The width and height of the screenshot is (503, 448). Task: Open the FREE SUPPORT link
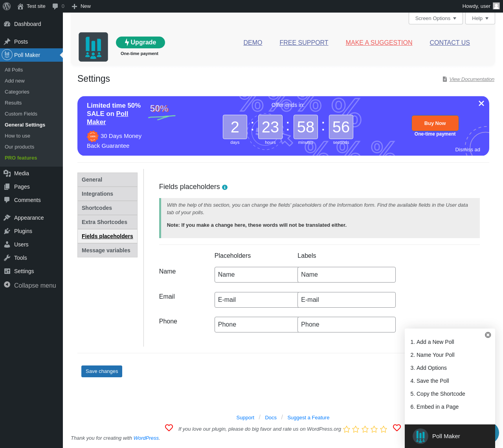(x=304, y=43)
